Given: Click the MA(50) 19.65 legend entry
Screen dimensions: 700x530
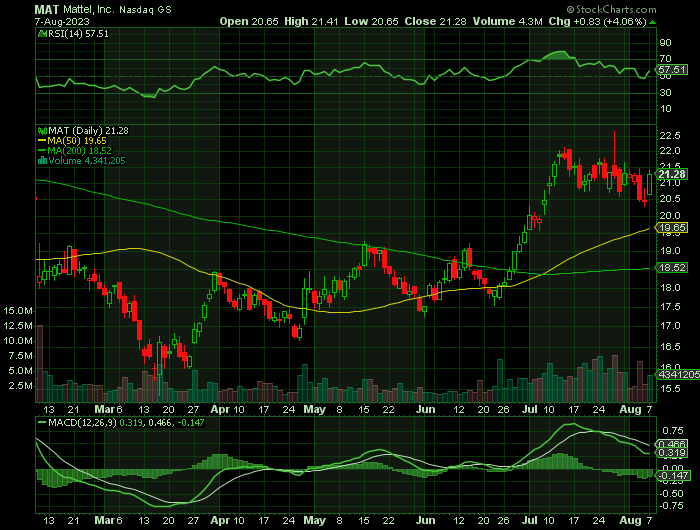Looking at the screenshot, I should point(72,141).
